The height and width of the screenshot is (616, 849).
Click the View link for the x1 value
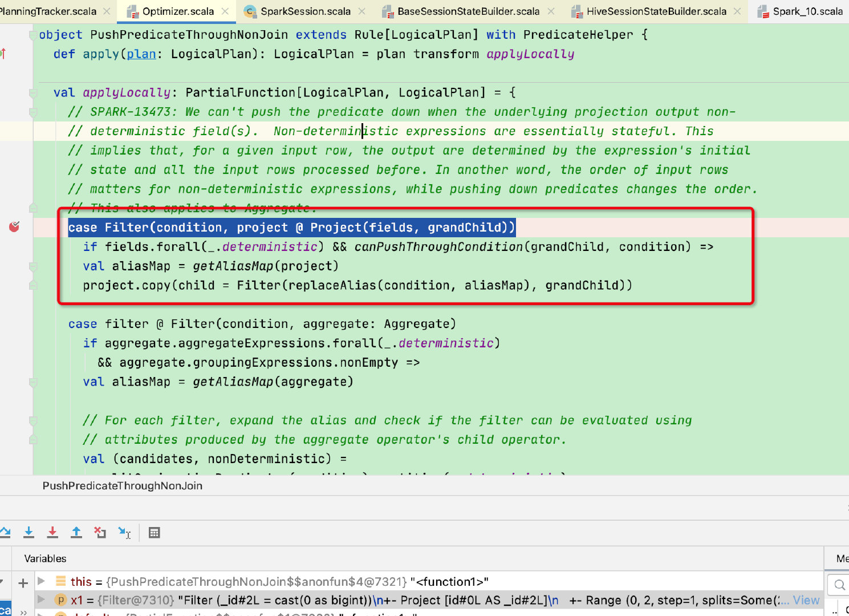click(x=806, y=600)
